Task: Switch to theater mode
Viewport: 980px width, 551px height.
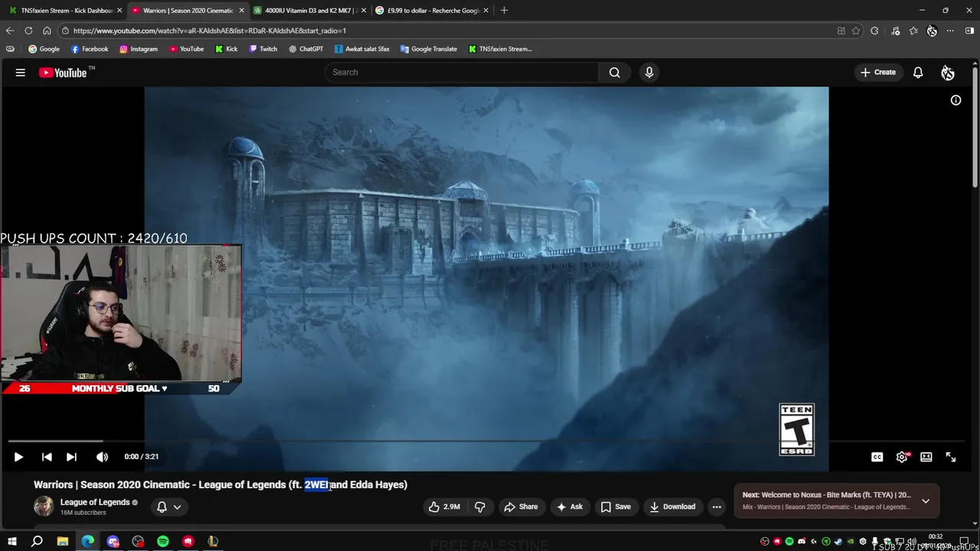Action: (926, 457)
